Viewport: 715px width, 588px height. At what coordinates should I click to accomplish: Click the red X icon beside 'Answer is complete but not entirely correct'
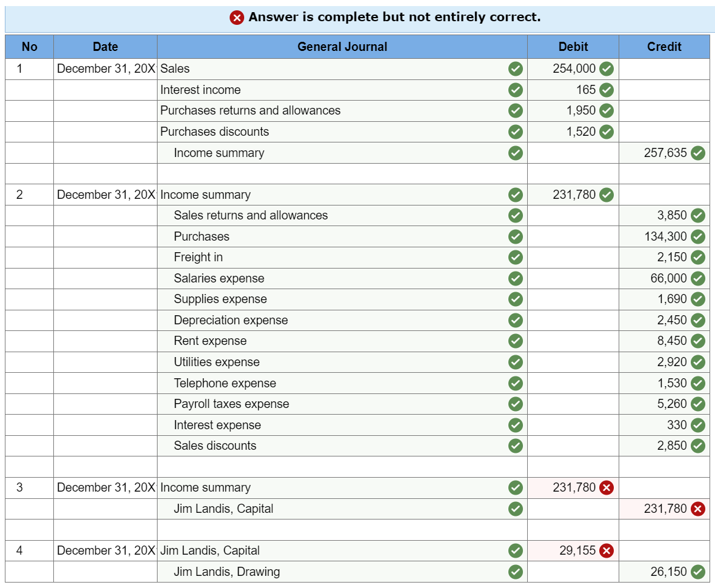tap(238, 17)
